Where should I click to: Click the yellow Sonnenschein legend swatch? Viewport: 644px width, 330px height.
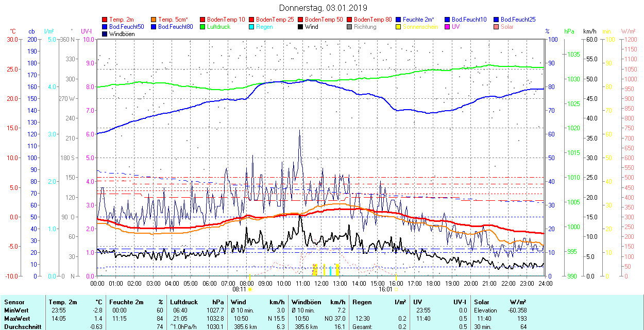(399, 27)
